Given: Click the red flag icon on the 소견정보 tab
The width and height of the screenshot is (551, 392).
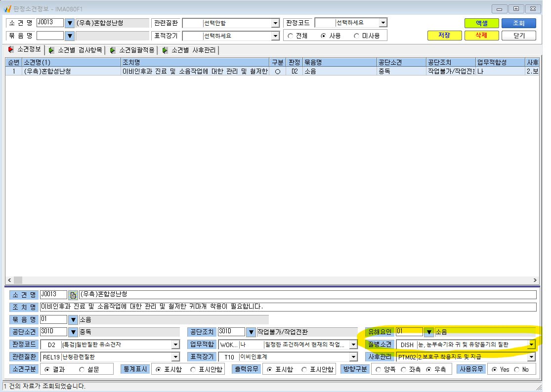Looking at the screenshot, I should coord(11,49).
